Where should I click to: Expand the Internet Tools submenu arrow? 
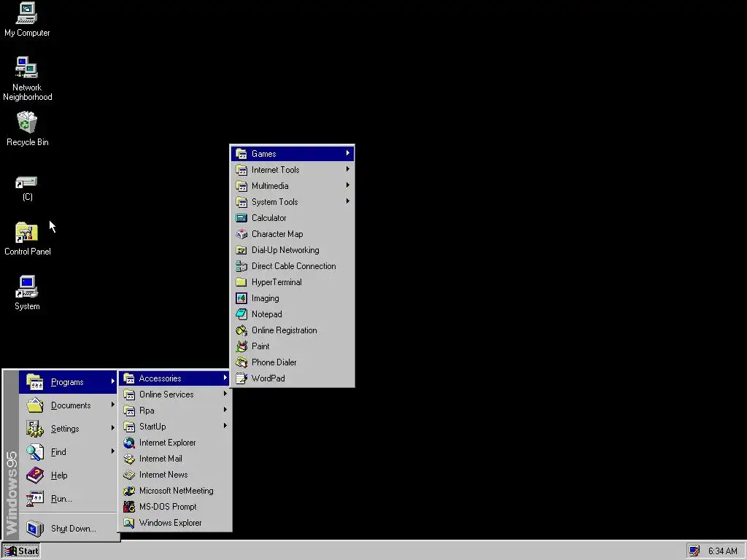click(348, 169)
